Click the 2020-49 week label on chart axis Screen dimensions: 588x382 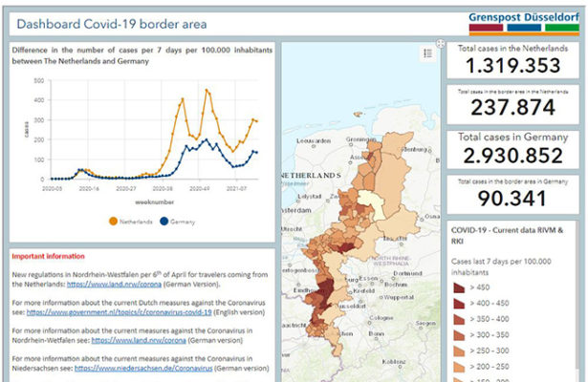click(200, 189)
